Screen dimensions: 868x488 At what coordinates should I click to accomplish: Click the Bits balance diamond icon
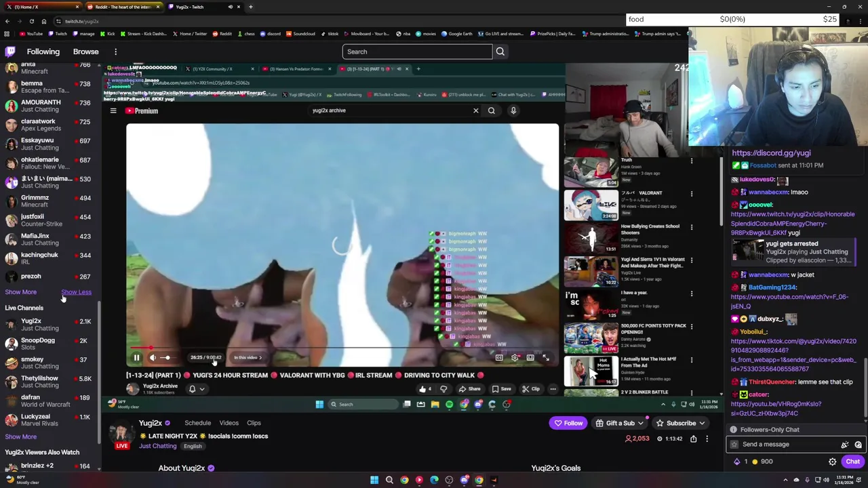(737, 462)
